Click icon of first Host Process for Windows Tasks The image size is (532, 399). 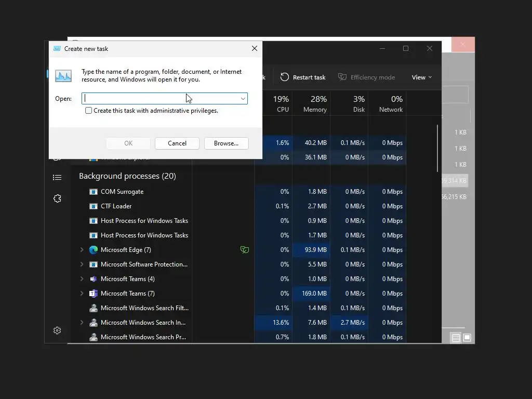[94, 221]
